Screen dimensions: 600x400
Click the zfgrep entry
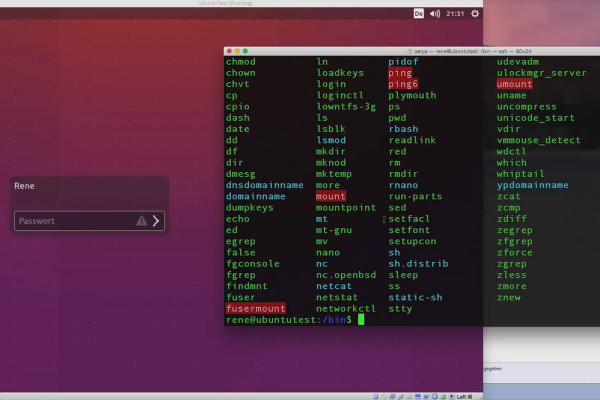[515, 242]
